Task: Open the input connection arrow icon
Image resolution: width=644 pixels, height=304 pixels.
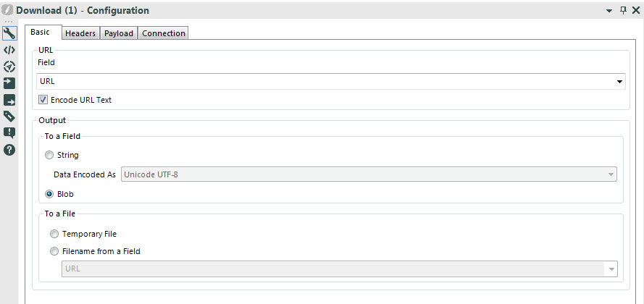Action: tap(9, 83)
